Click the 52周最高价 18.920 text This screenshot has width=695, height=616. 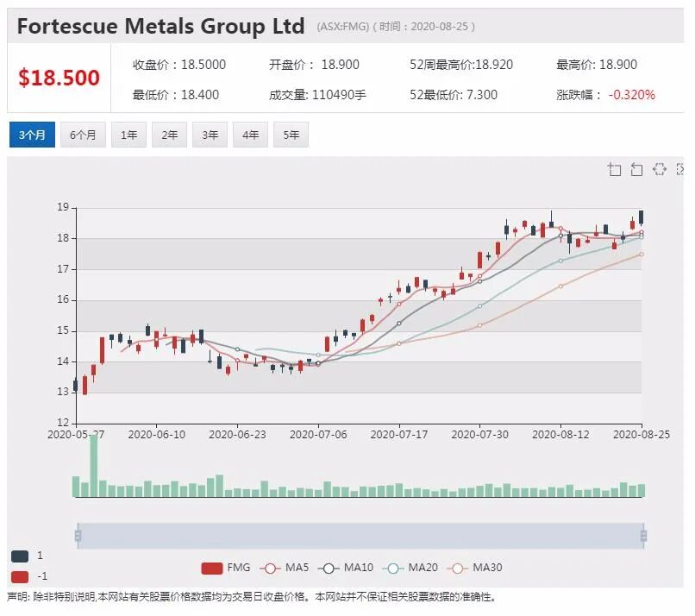click(x=461, y=65)
